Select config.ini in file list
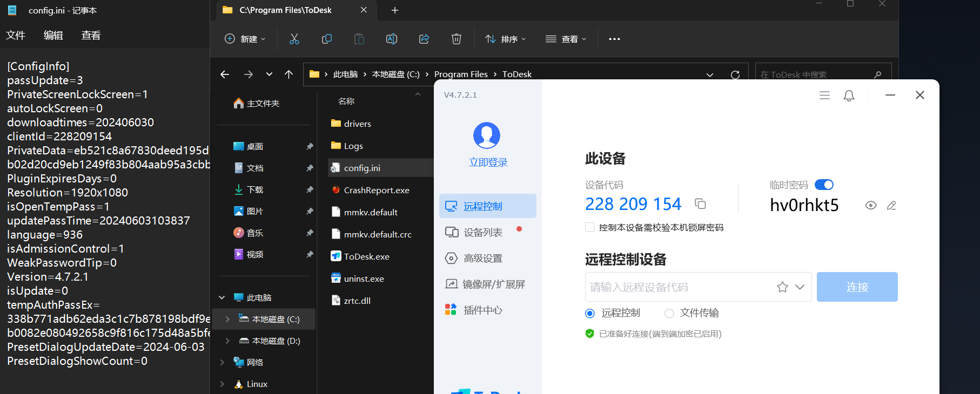980x394 pixels. 380,168
